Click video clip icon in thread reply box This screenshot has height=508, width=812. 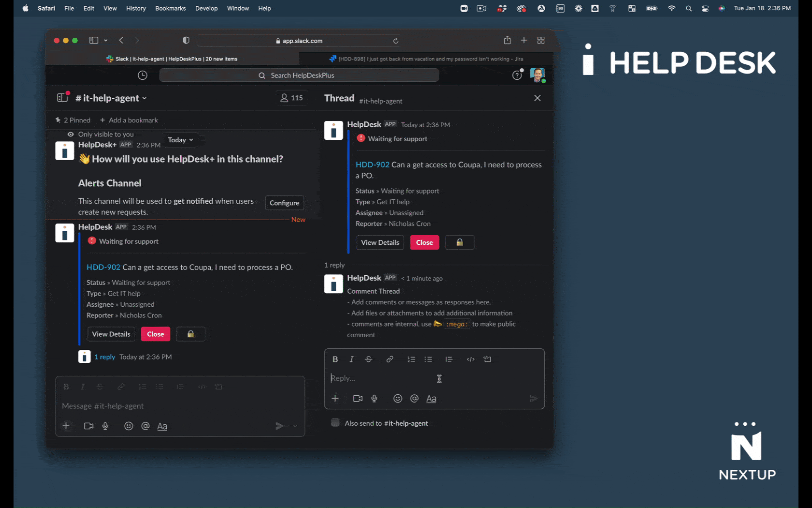click(x=358, y=398)
